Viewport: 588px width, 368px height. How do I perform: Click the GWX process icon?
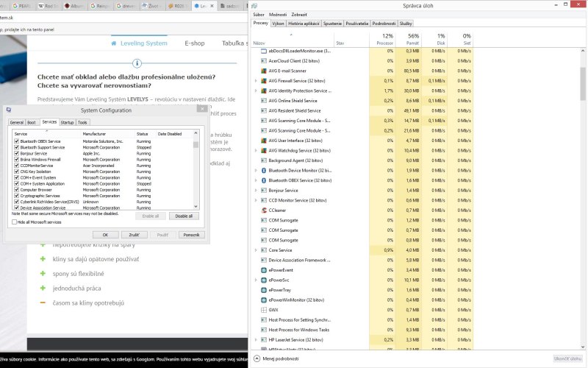264,310
